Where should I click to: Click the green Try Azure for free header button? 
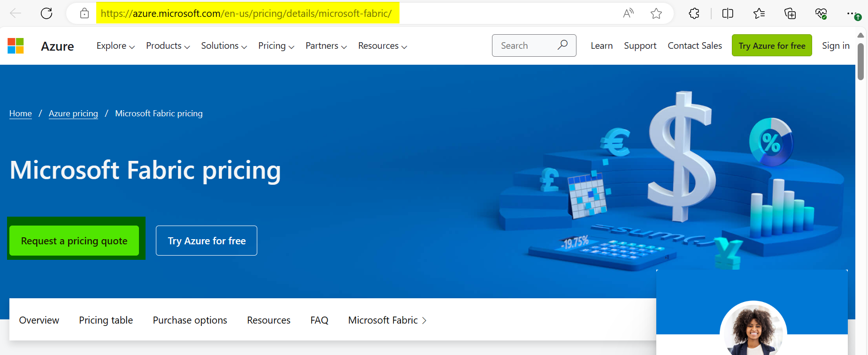772,45
